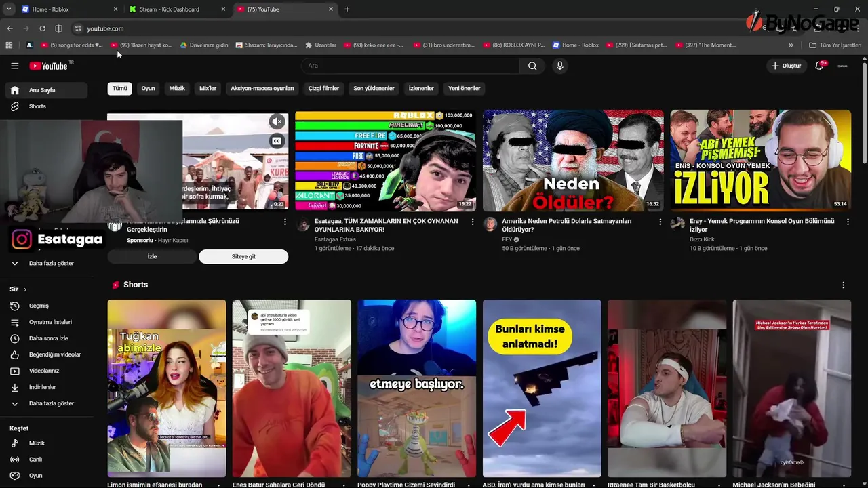Open the tab search dropdown arrow
Viewport: 868px width, 488px height.
pos(8,9)
